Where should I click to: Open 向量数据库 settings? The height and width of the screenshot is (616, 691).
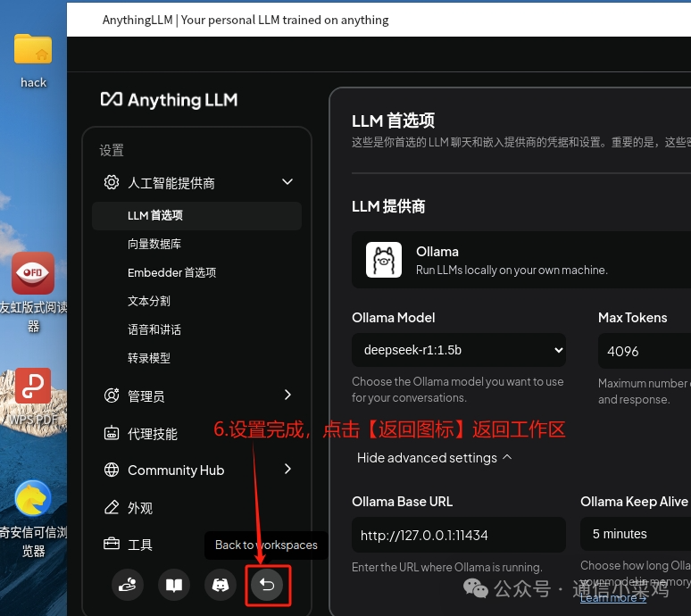[x=154, y=244]
